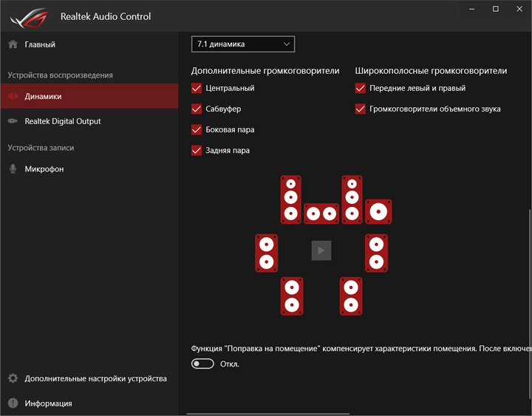The image size is (532, 416).
Task: Click the side right speaker icon
Action: click(x=376, y=252)
